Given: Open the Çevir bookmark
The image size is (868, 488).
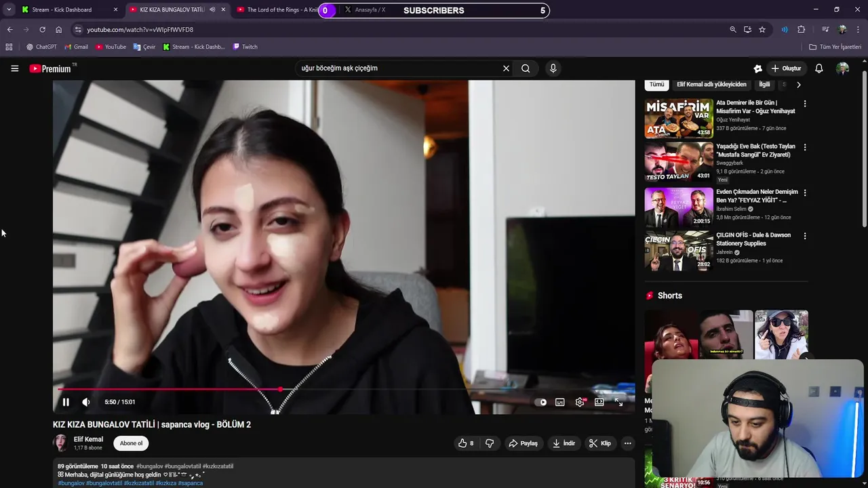Looking at the screenshot, I should pyautogui.click(x=144, y=47).
